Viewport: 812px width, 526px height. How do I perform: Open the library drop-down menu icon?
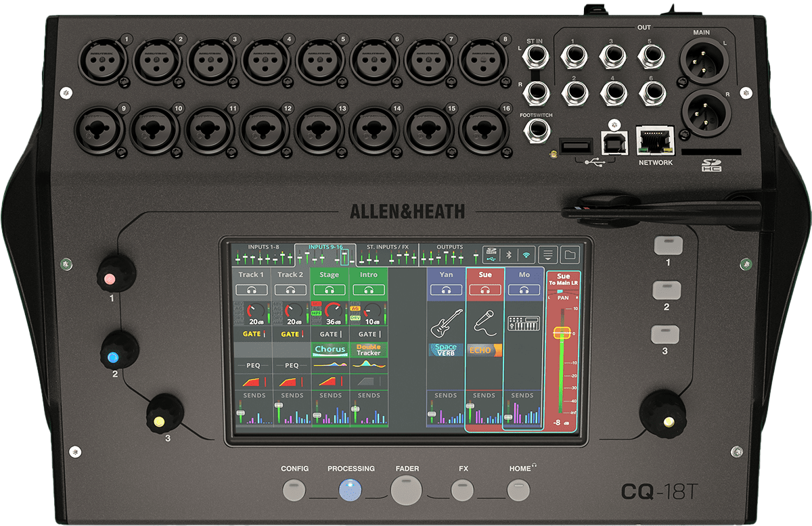[548, 254]
